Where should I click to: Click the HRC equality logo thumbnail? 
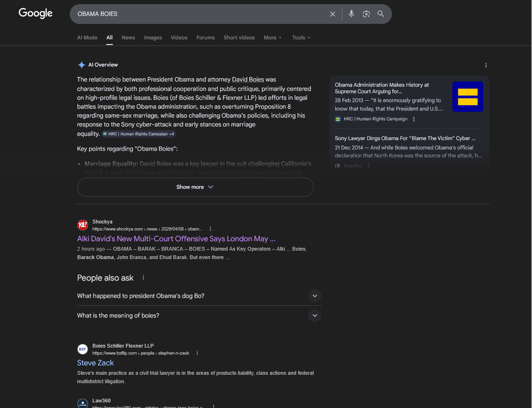(x=467, y=97)
